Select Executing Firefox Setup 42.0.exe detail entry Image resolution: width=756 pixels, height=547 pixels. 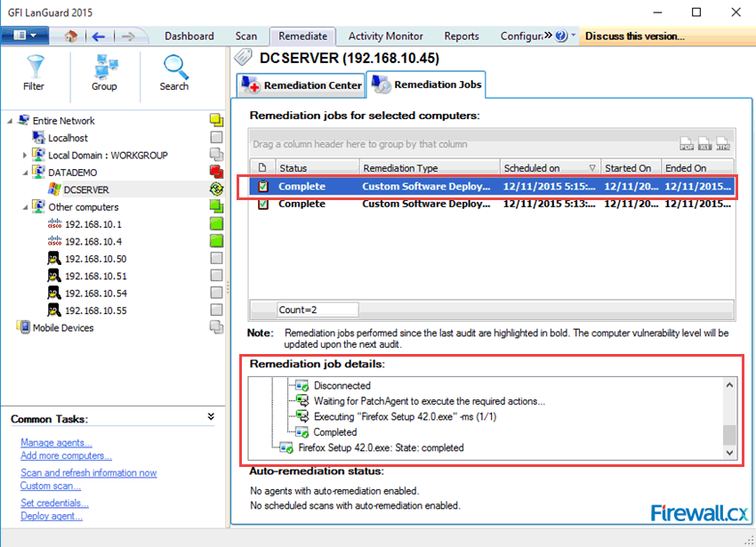405,417
